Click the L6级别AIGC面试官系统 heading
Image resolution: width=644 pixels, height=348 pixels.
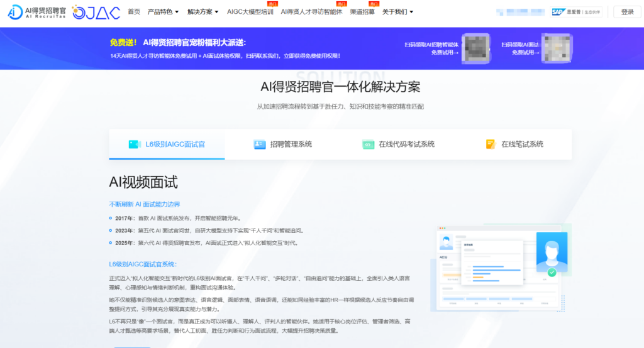(143, 264)
